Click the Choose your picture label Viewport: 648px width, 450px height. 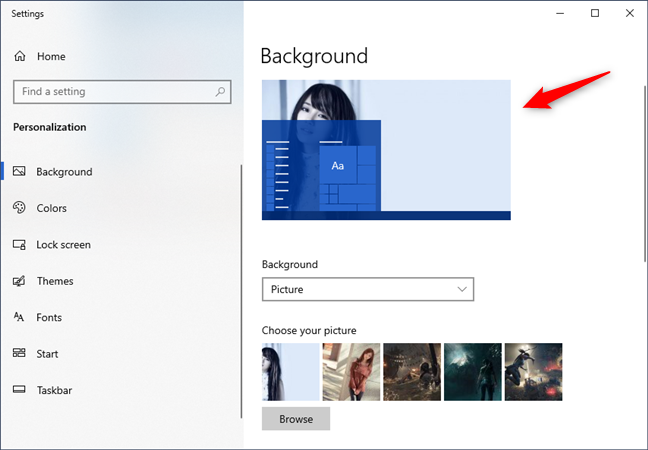[309, 330]
